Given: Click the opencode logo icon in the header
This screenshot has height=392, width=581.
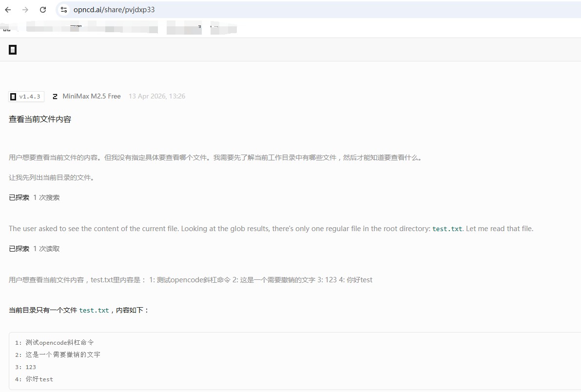Looking at the screenshot, I should pos(13,49).
